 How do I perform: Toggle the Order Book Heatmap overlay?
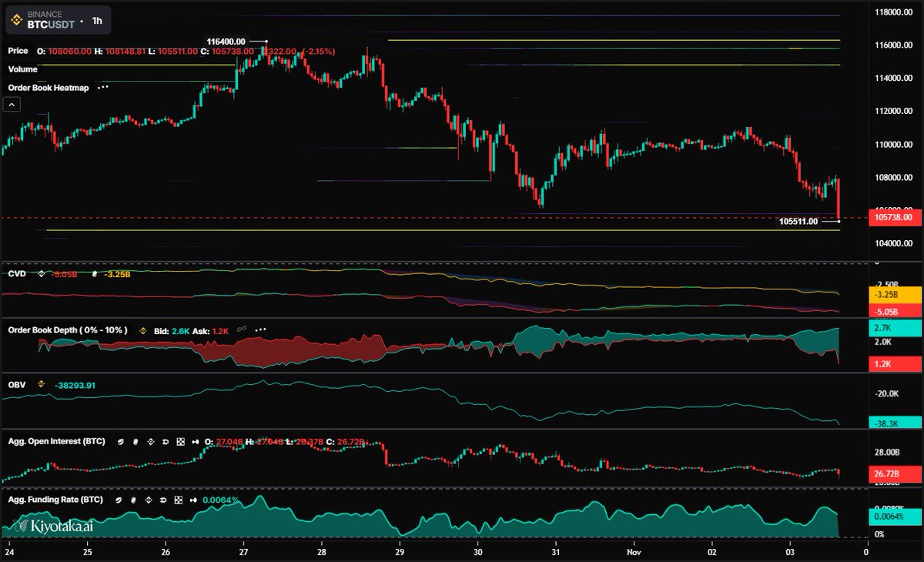tap(49, 88)
